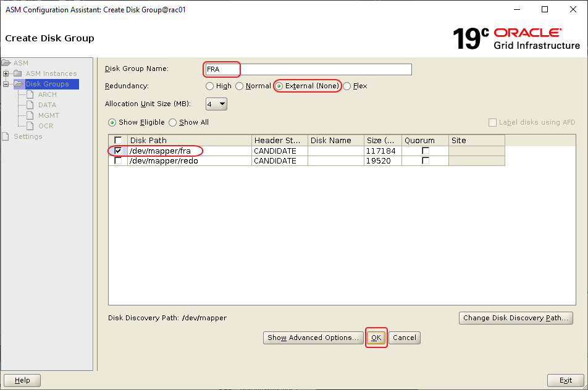
Task: Click the Settings document icon
Action: tap(6, 136)
